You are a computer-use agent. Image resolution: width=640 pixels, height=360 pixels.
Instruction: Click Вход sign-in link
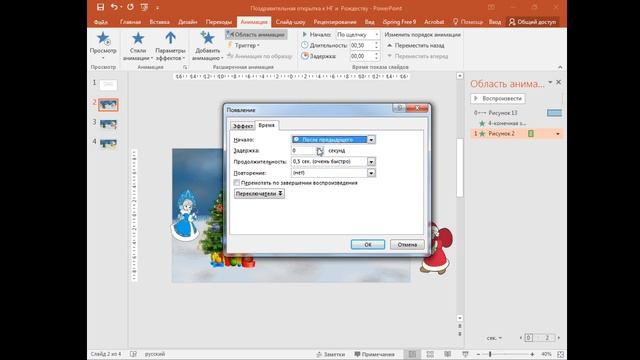pos(495,22)
